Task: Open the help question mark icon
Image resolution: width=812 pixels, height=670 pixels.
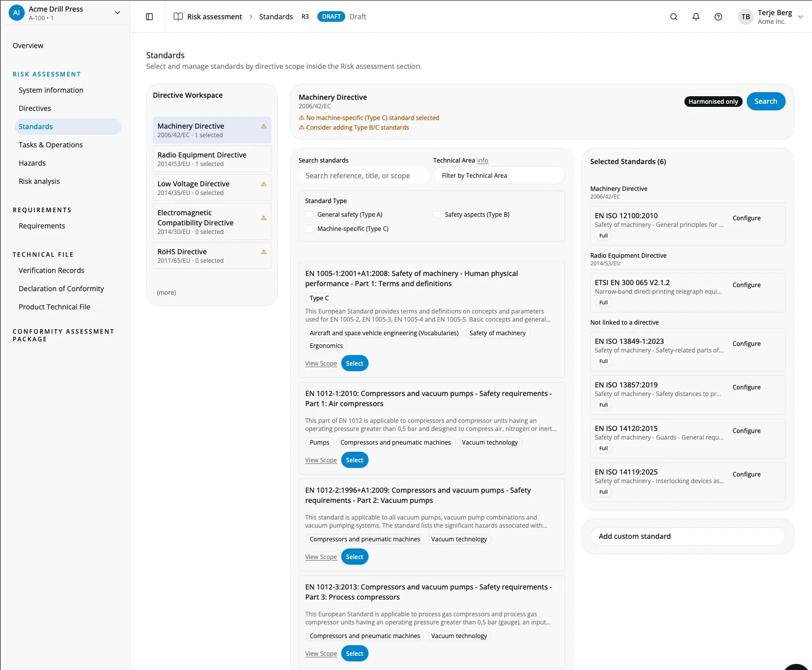Action: [718, 17]
